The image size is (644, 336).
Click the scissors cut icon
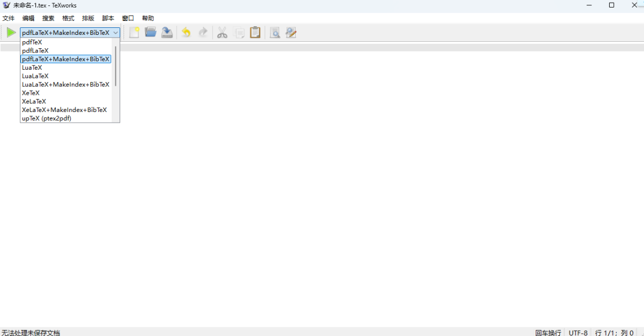[x=222, y=33]
